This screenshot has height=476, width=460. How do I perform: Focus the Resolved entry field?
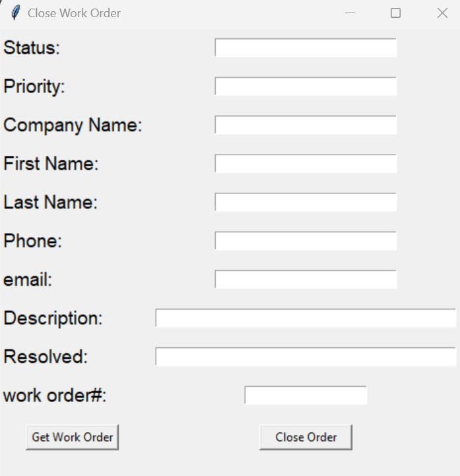coord(306,357)
